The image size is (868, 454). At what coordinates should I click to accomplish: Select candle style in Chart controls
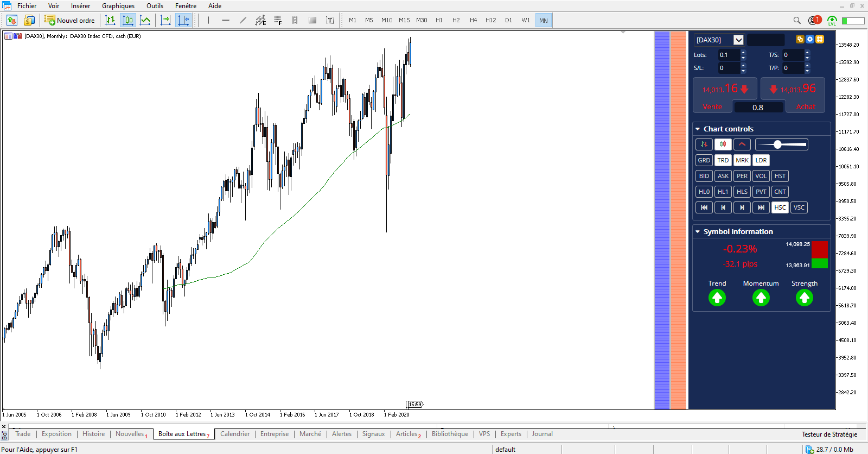(x=723, y=144)
